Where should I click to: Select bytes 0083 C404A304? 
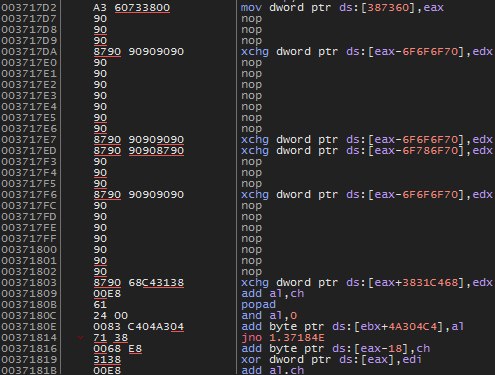point(139,327)
